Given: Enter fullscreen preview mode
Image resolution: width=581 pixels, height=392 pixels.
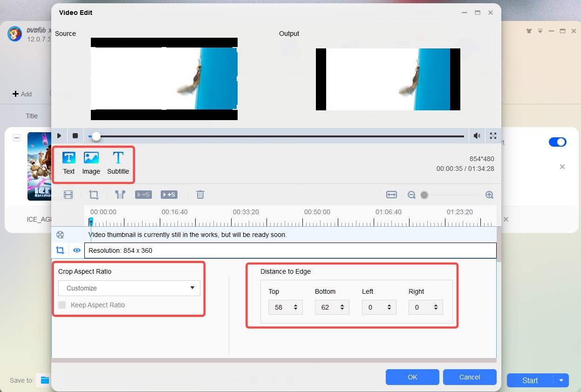Looking at the screenshot, I should (x=493, y=136).
